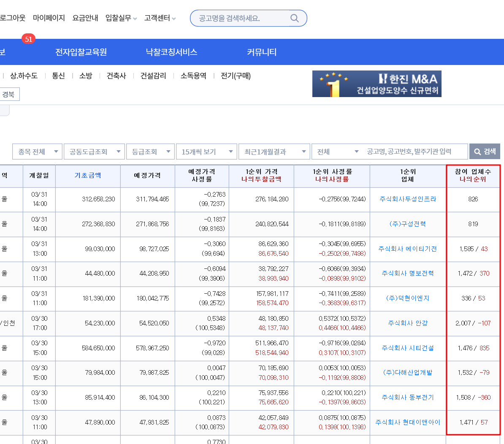This screenshot has width=504, height=444.
Task: Click the magnifier icon in search bar
Action: pos(295,18)
